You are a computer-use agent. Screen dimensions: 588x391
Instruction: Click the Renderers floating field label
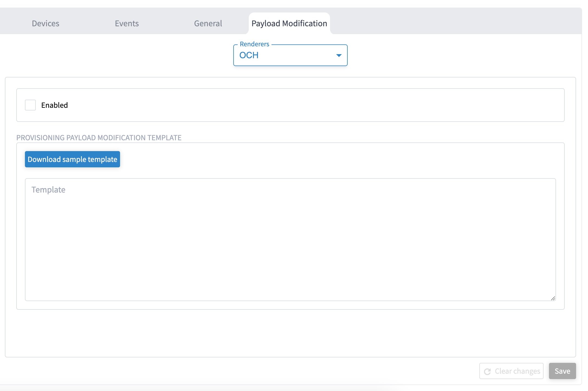click(254, 44)
